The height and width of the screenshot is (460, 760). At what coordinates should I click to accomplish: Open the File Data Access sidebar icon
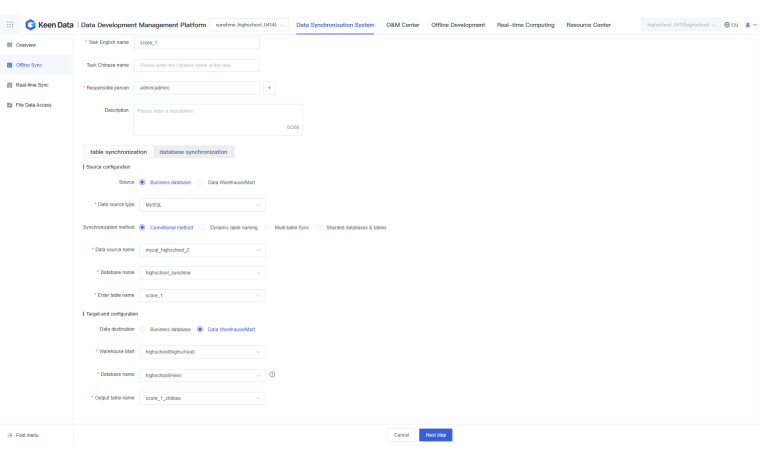pyautogui.click(x=10, y=105)
